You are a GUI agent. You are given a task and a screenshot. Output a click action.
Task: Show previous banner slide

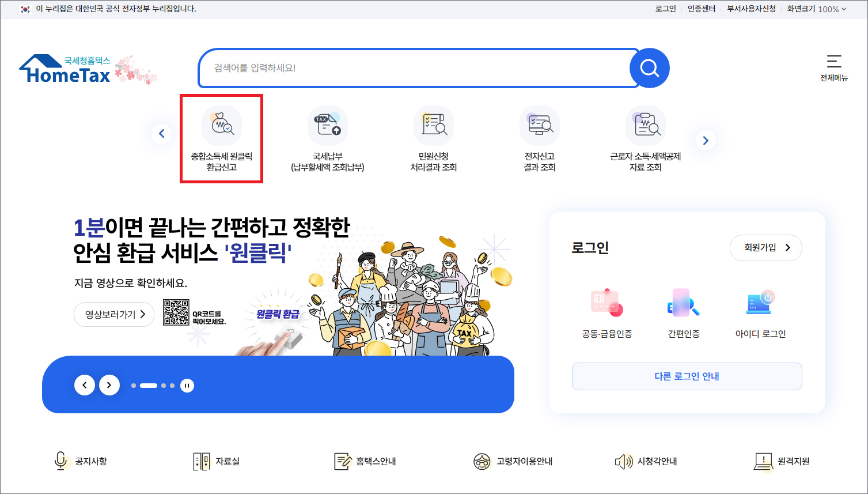click(85, 385)
